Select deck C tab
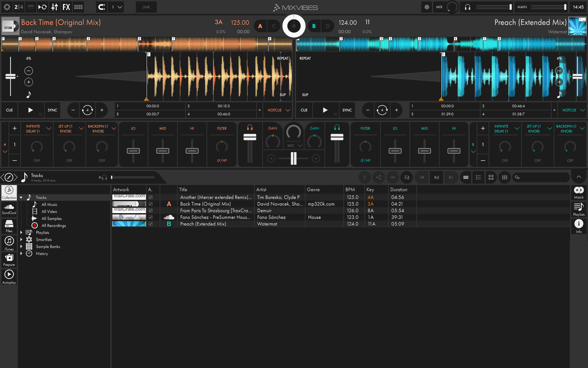588x368 pixels. pos(274,26)
